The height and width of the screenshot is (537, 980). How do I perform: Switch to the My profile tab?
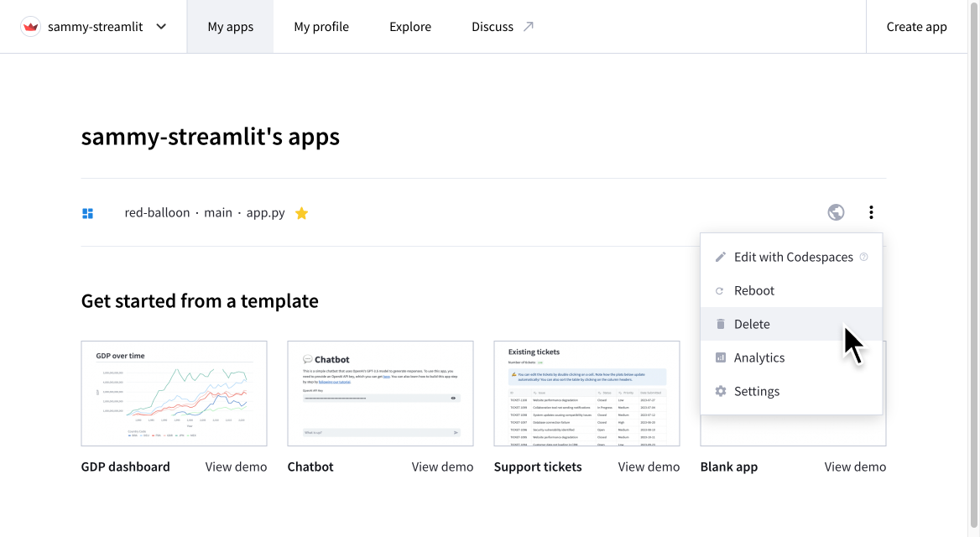pyautogui.click(x=321, y=26)
